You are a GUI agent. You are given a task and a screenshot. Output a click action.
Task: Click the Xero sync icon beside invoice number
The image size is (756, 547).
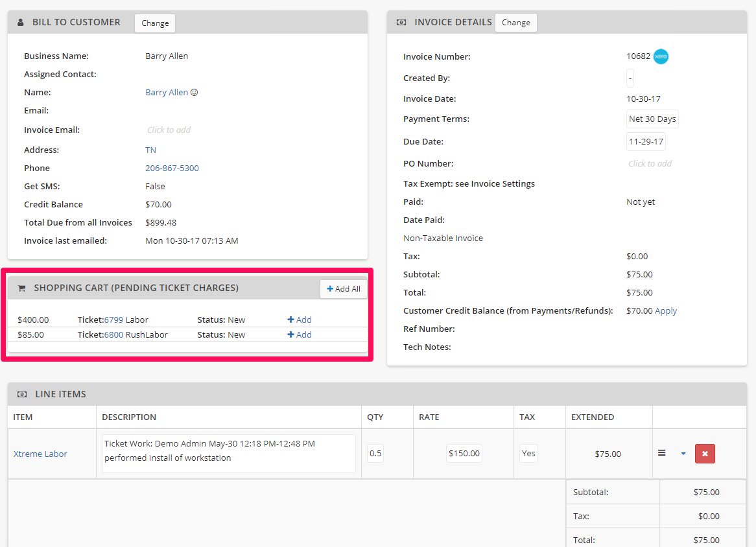coord(661,56)
